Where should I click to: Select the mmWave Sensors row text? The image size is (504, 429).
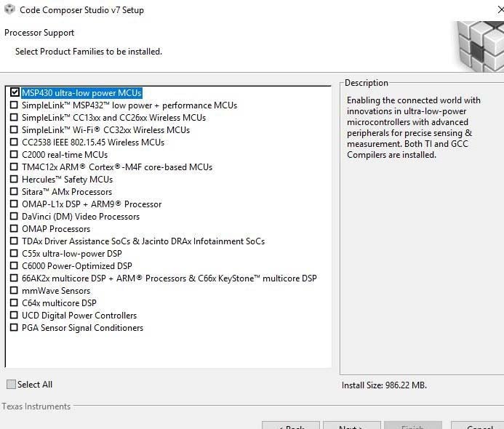pos(56,291)
